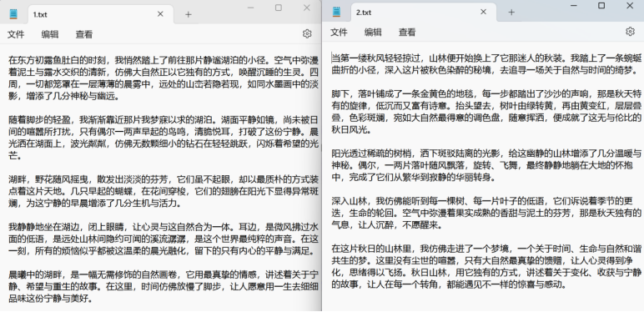
Task: Add new tab in 1.txt window
Action: pyautogui.click(x=188, y=14)
